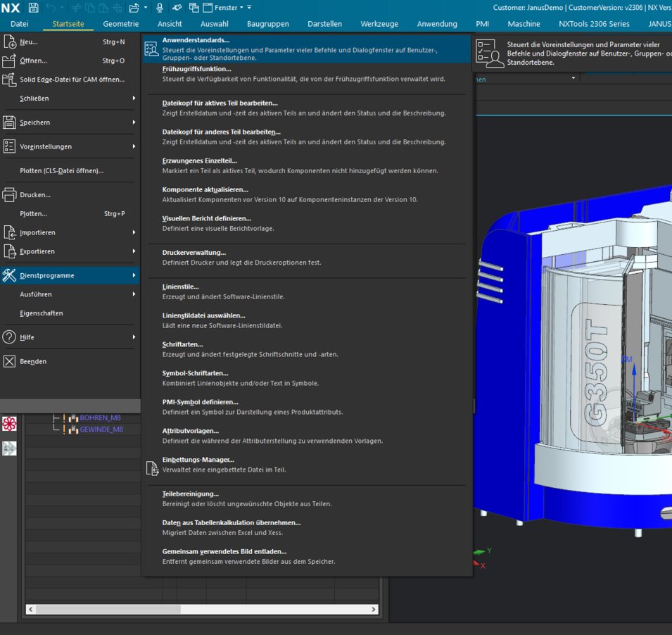
Task: Choose Frühzugriffsfunktion menu entry
Action: point(306,74)
